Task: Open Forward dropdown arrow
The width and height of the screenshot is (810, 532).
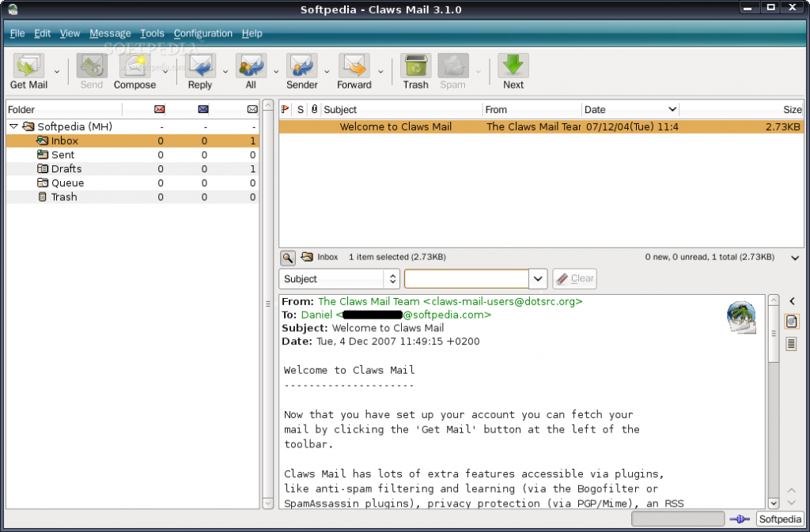Action: [380, 72]
